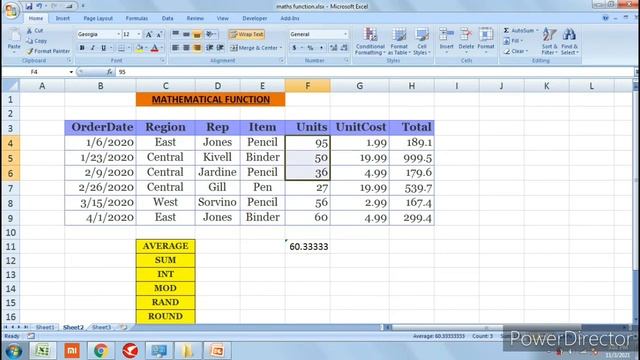
Task: Decrease decimal places
Action: click(344, 48)
